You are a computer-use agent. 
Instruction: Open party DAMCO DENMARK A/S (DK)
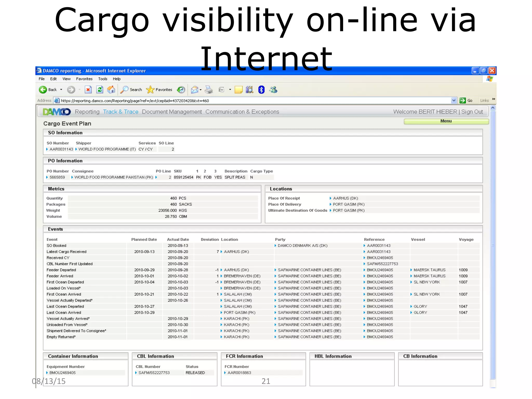click(303, 245)
